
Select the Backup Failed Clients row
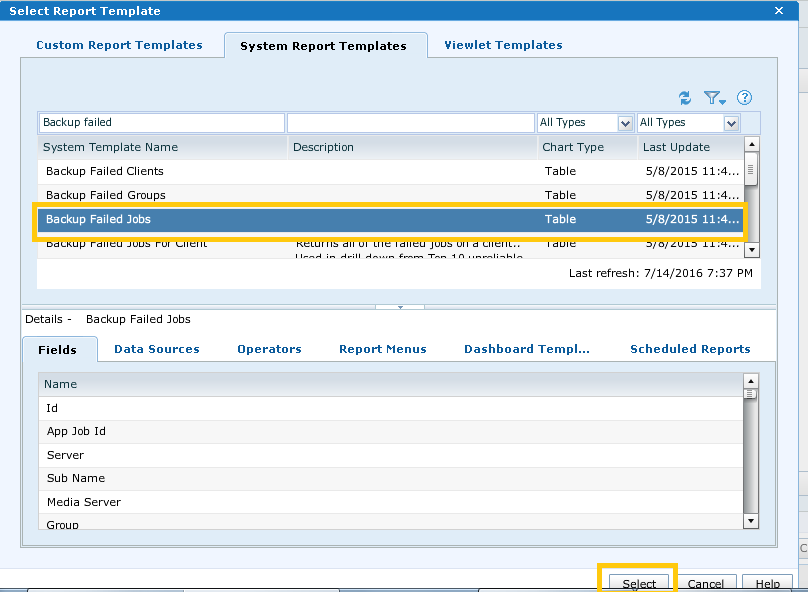[x=105, y=171]
